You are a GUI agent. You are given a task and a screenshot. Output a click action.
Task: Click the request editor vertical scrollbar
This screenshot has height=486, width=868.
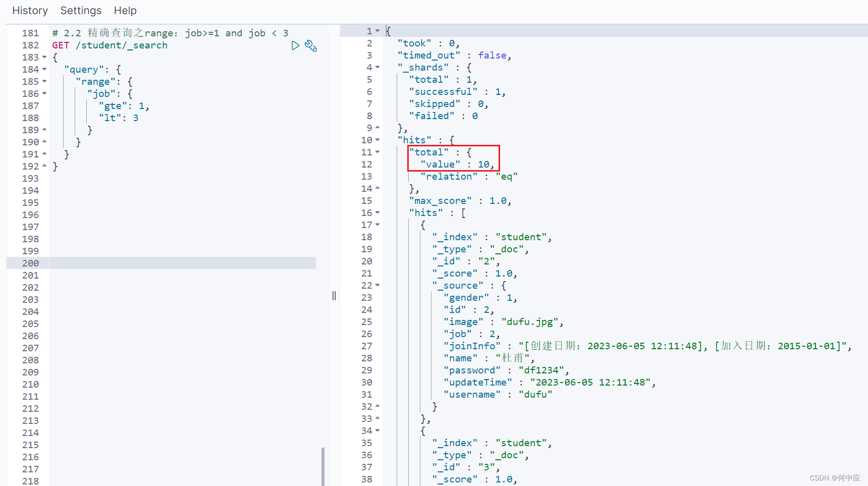click(x=323, y=466)
